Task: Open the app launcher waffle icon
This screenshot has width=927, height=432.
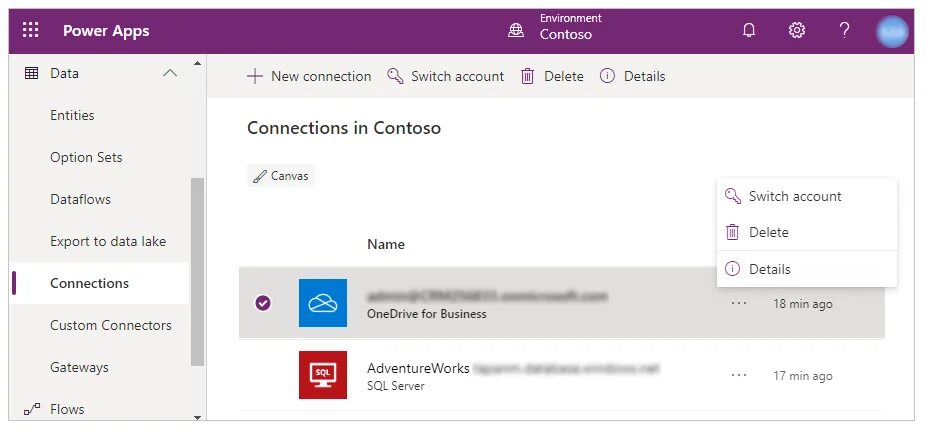Action: [x=31, y=30]
